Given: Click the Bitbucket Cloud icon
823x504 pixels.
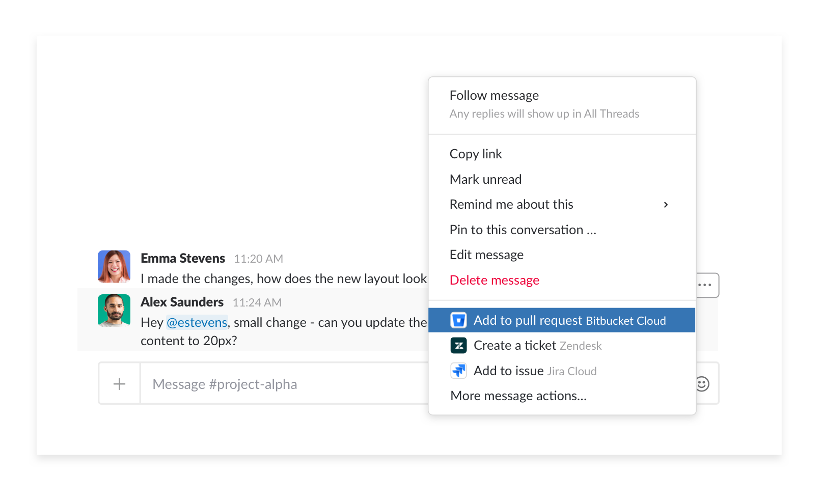Looking at the screenshot, I should (458, 320).
